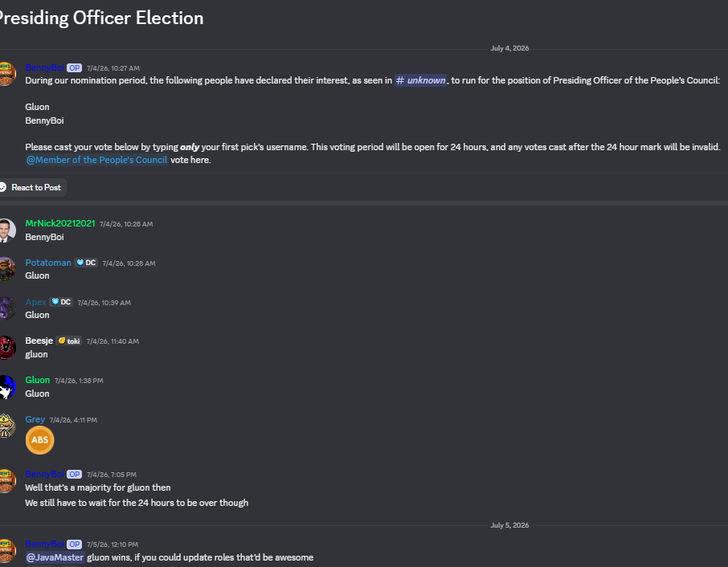Click the React to Post button

tap(31, 187)
